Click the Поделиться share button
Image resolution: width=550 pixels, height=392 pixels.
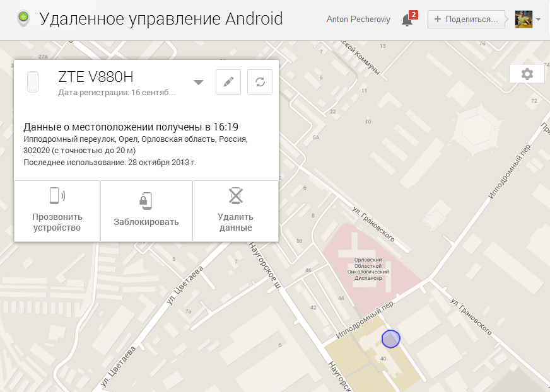click(467, 20)
